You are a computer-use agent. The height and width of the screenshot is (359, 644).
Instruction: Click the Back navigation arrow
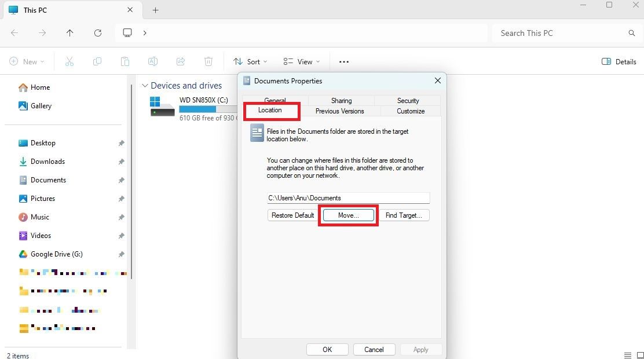14,33
